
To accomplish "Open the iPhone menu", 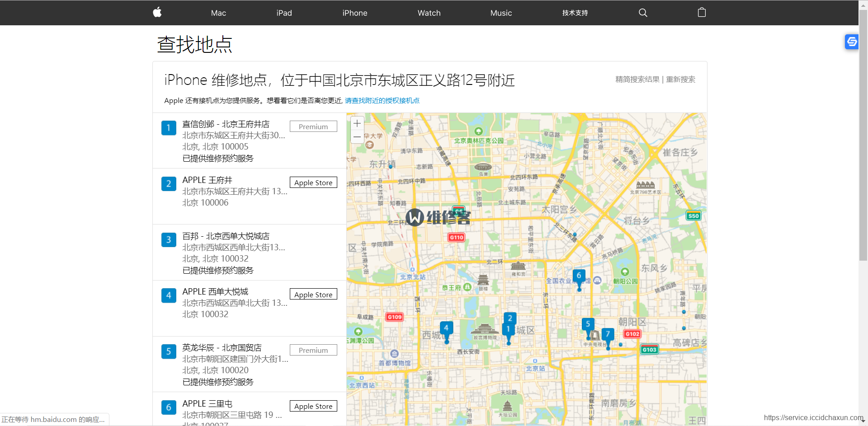I will 355,13.
